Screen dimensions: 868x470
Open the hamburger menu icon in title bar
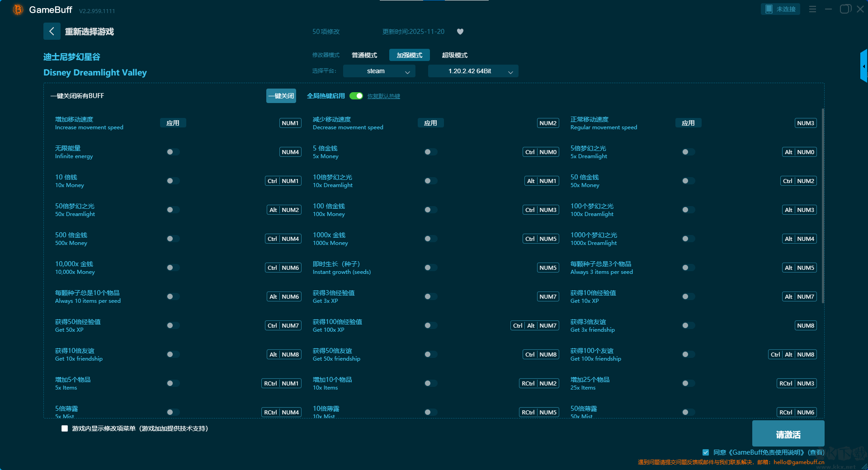[x=812, y=9]
